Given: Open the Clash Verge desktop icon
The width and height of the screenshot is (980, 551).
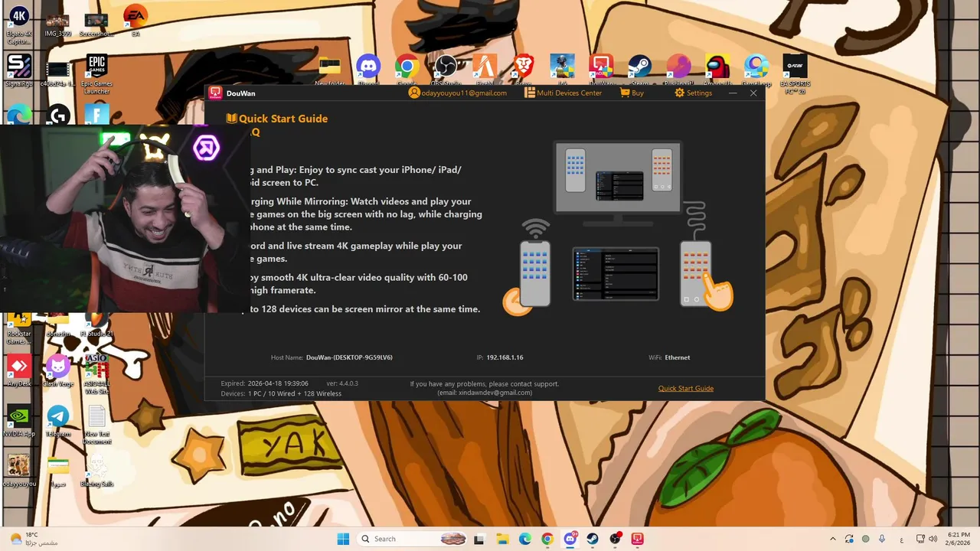Looking at the screenshot, I should tap(57, 370).
